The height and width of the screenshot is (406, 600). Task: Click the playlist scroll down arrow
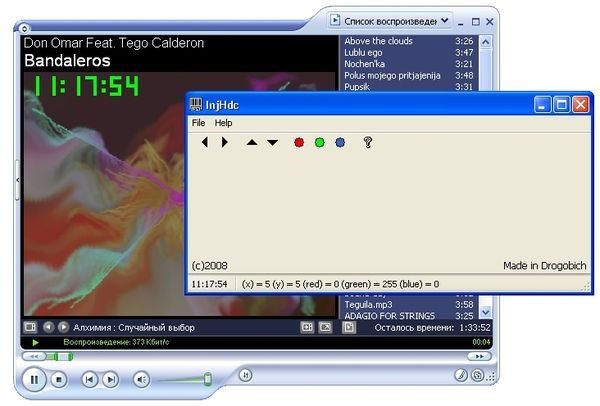coord(486,312)
